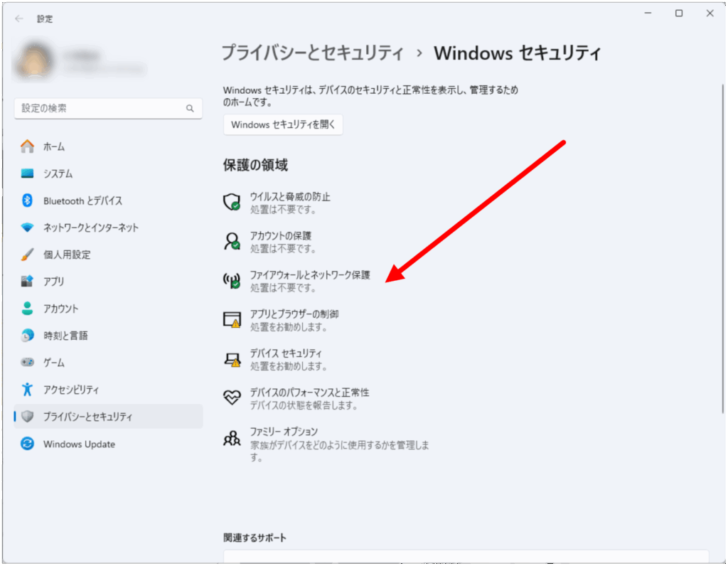Go to Bluetooth とデバイス settings

(x=82, y=201)
